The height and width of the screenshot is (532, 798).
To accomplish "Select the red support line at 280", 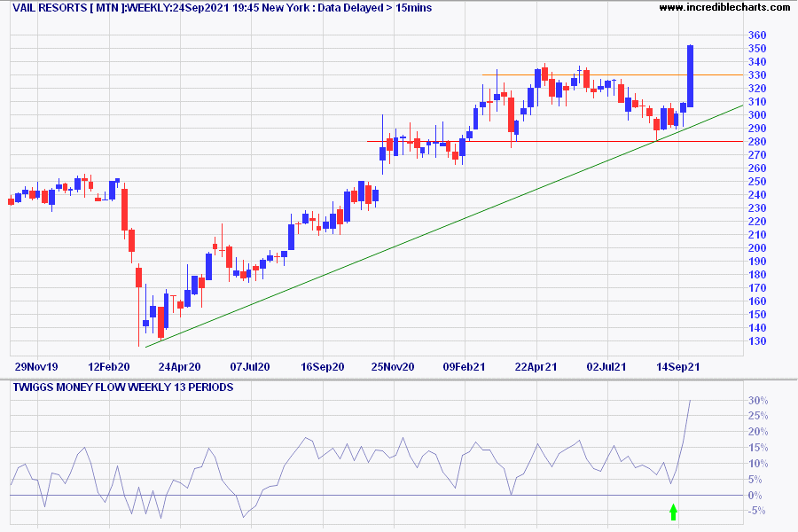I will (555, 142).
